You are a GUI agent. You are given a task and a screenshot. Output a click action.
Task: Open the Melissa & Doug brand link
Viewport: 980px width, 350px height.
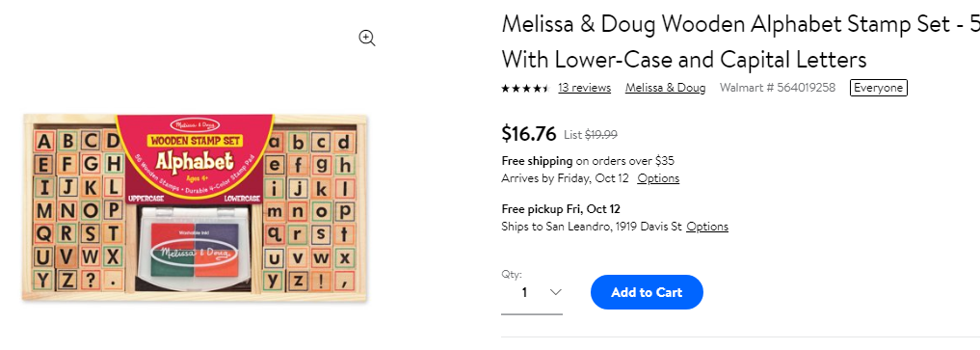tap(666, 88)
